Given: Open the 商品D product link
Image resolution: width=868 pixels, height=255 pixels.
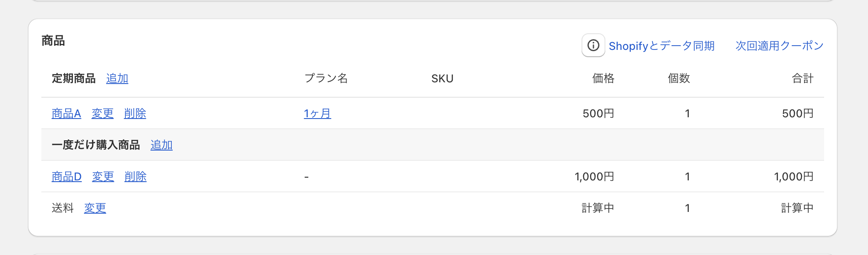Looking at the screenshot, I should pyautogui.click(x=67, y=177).
